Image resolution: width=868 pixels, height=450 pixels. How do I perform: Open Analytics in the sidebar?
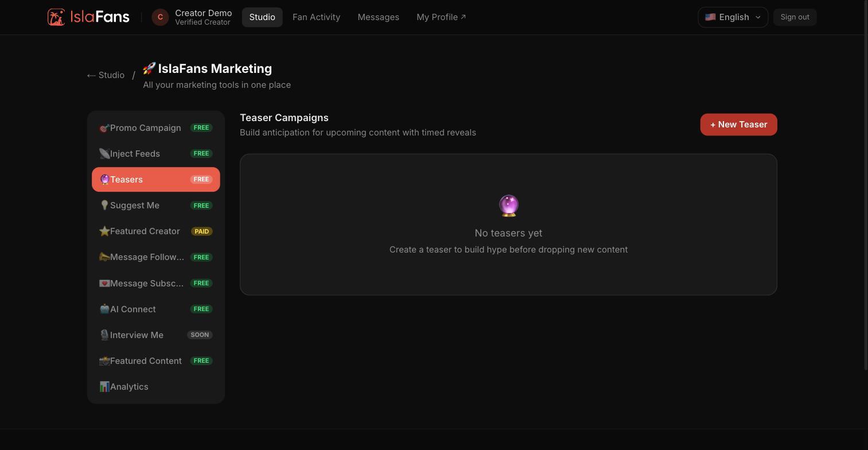[x=156, y=387]
